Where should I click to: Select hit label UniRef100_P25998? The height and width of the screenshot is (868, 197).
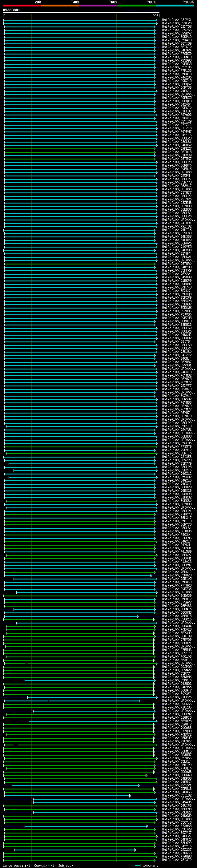pos(176,61)
